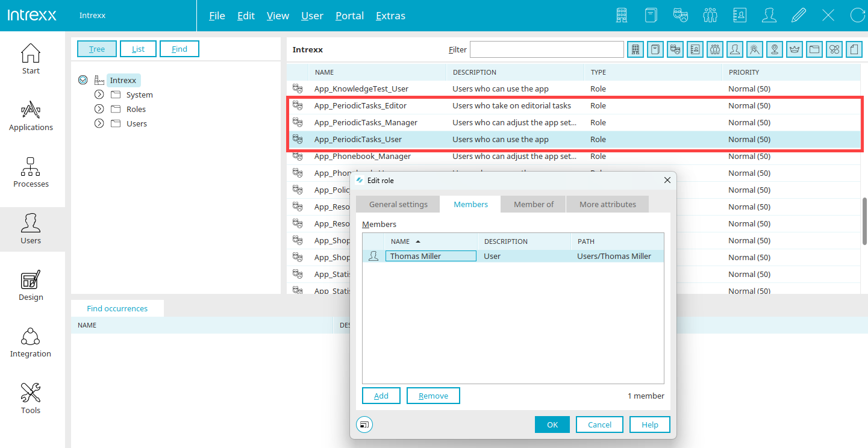868x448 pixels.
Task: Expand the System folder node
Action: [99, 95]
